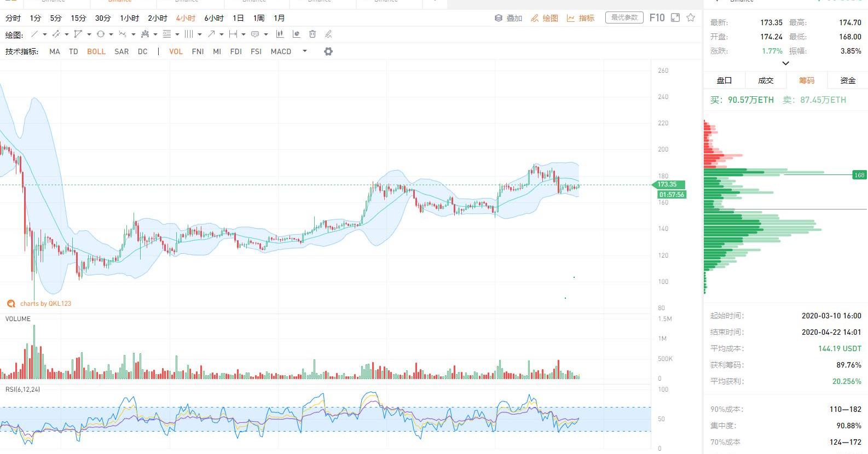868x454 pixels.
Task: Click the candlestick chart style icon
Action: [280, 34]
